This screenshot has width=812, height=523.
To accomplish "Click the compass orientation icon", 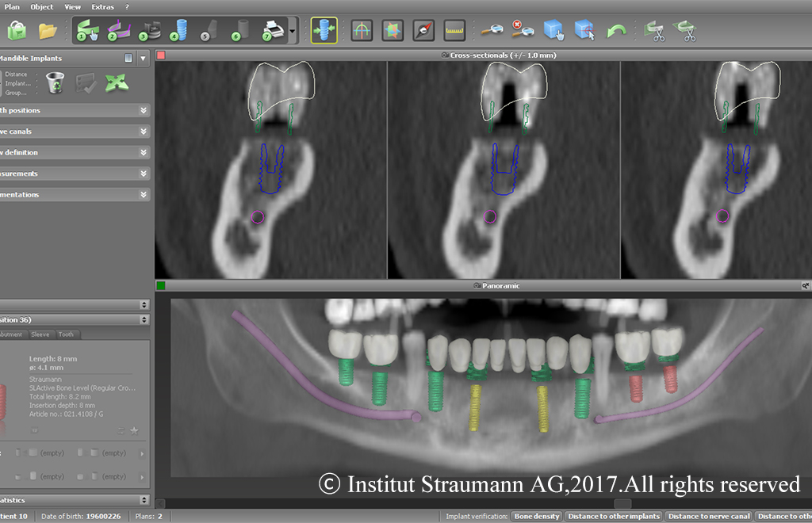I will point(424,31).
